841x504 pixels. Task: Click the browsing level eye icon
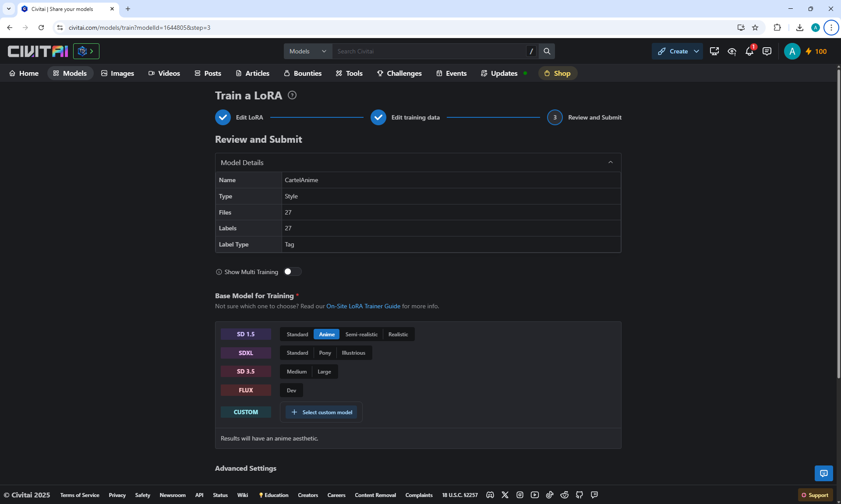(731, 52)
